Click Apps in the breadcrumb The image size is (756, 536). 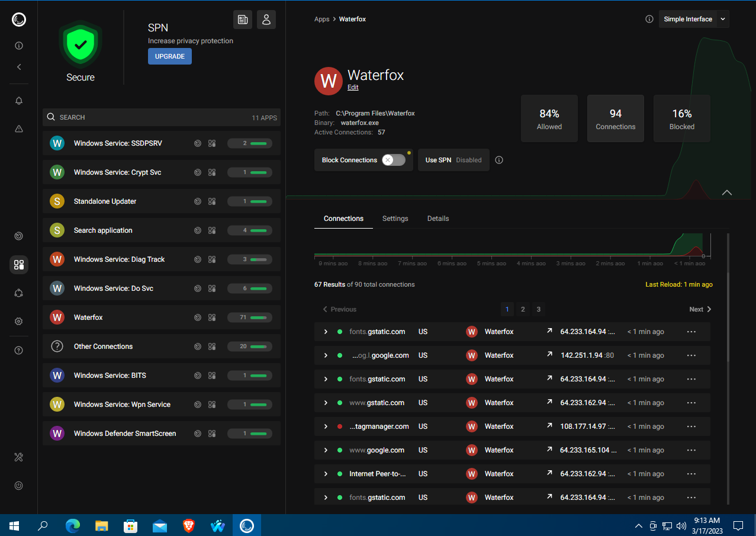[x=321, y=19]
